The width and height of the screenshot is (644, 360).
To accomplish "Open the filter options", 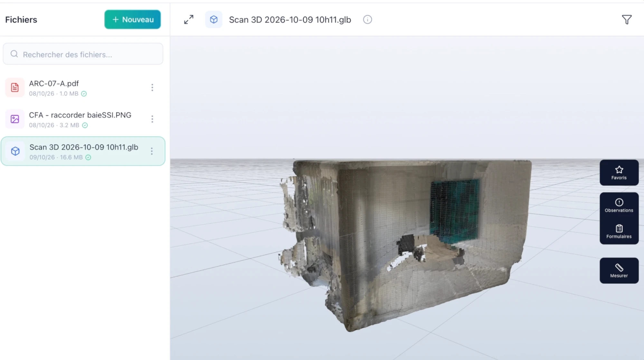I will tap(627, 20).
